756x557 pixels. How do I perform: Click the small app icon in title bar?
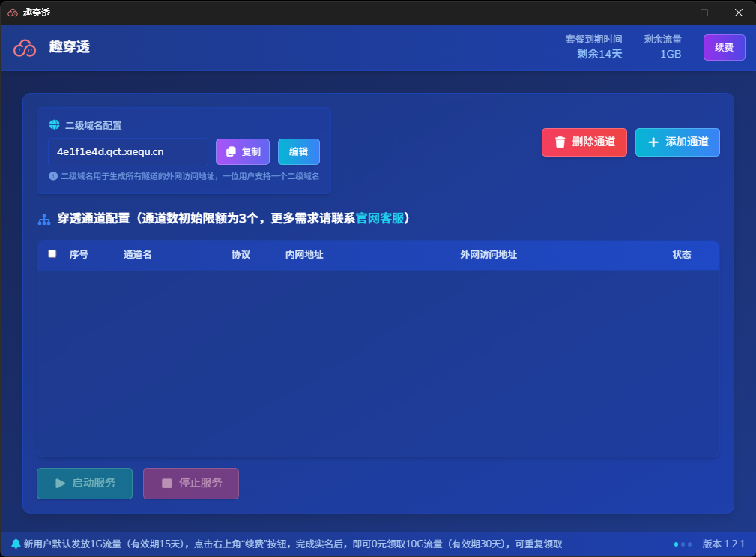[x=13, y=13]
